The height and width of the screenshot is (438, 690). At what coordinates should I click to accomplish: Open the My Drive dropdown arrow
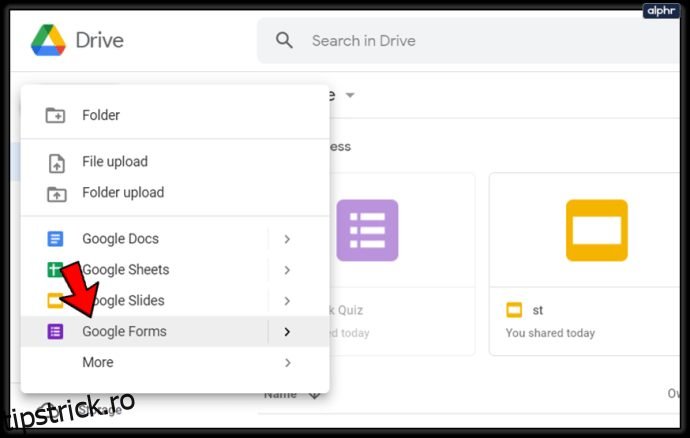(350, 95)
